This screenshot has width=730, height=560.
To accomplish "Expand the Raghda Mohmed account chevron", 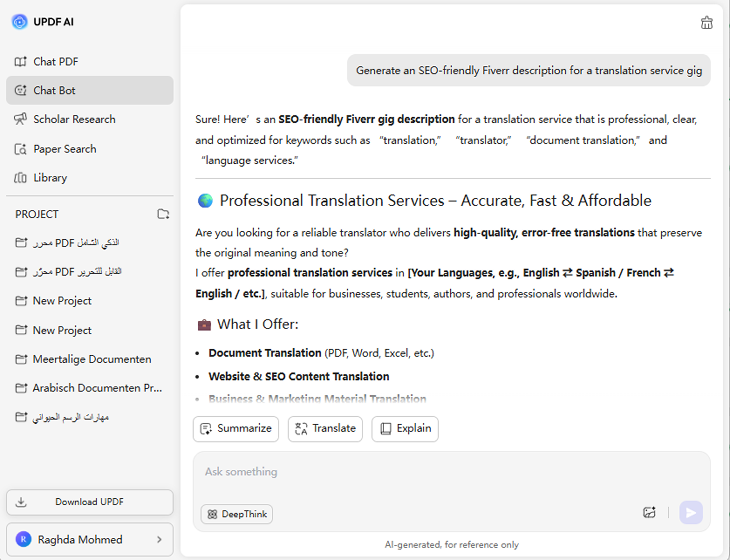I will point(159,539).
